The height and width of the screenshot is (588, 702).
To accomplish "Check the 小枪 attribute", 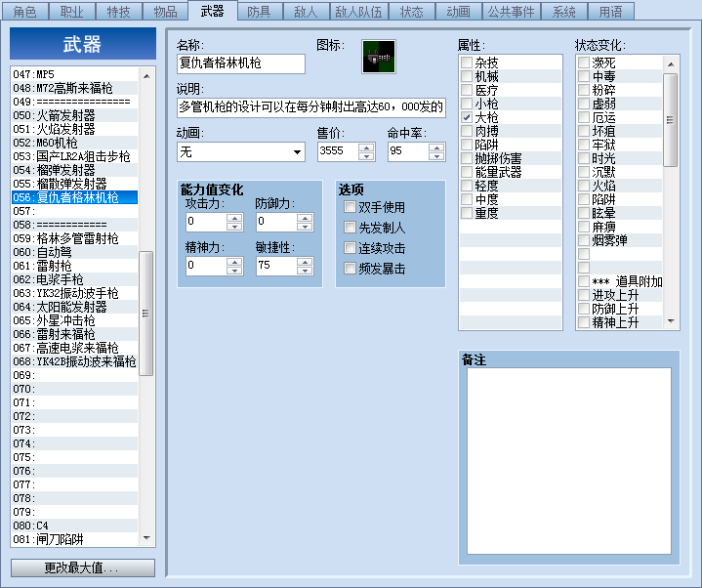I will 467,104.
